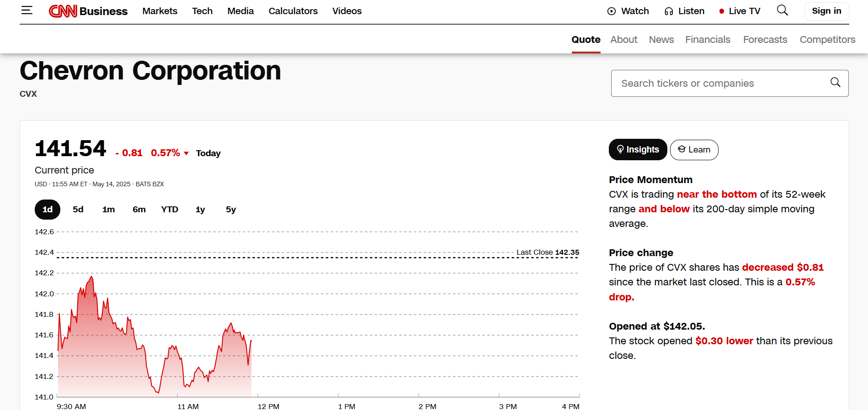Switch to the News tab
Viewport: 868px width, 410px height.
[661, 40]
